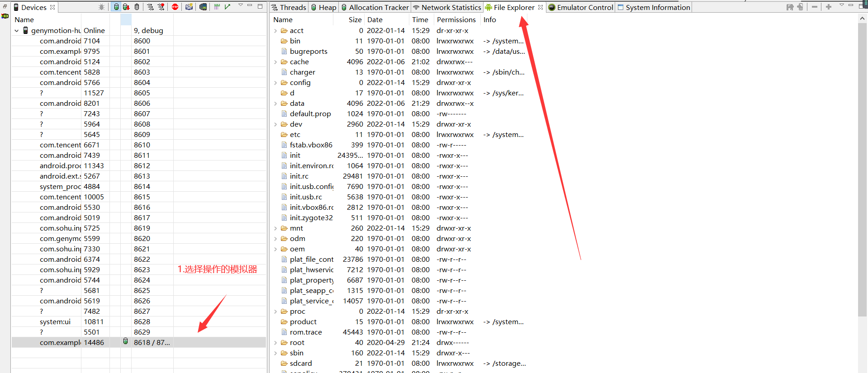Open the File Explorer view menu triangle

pos(842,5)
